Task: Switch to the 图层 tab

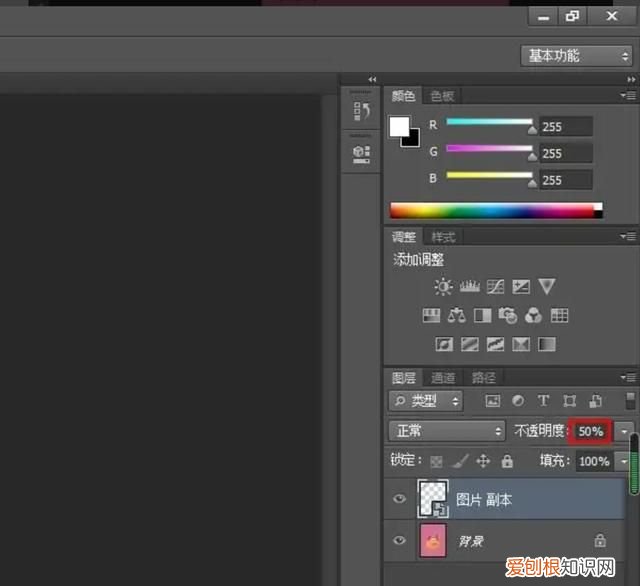Action: point(404,378)
